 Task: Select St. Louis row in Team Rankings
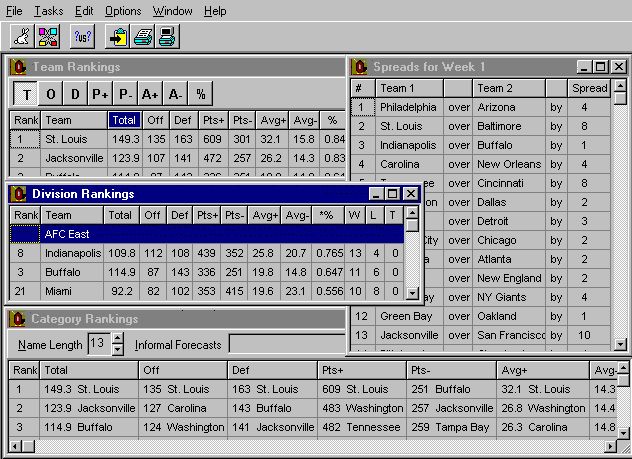pos(177,139)
